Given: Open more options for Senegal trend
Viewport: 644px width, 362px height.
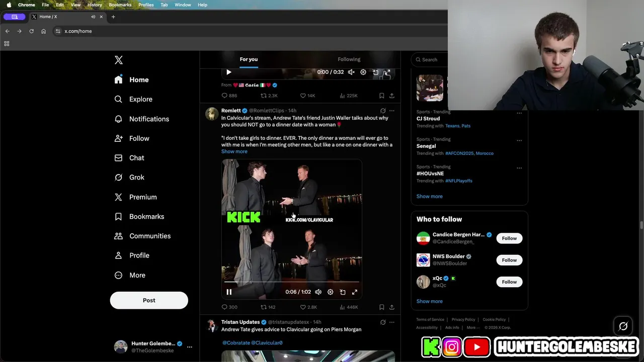Looking at the screenshot, I should (x=519, y=140).
